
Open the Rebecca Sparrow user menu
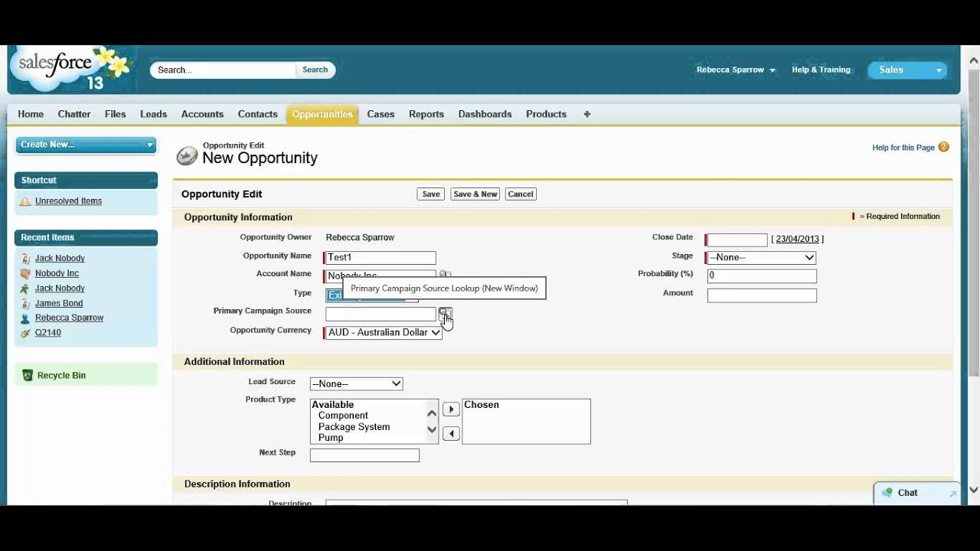(x=736, y=70)
